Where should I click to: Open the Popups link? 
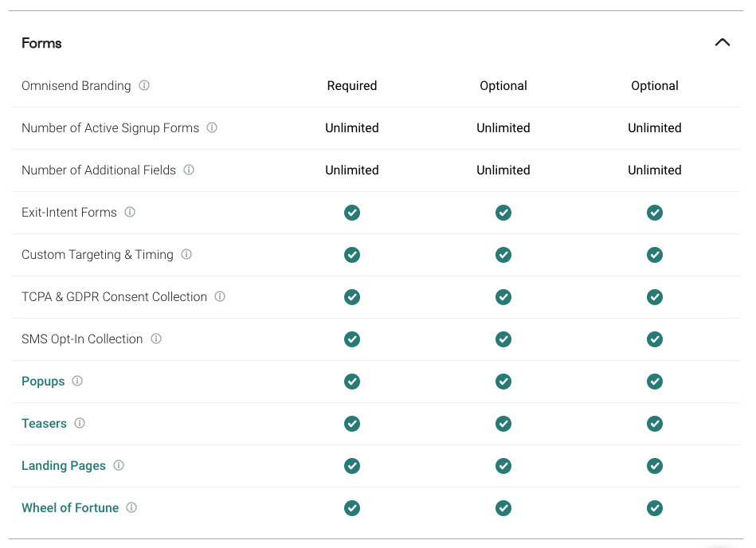43,382
